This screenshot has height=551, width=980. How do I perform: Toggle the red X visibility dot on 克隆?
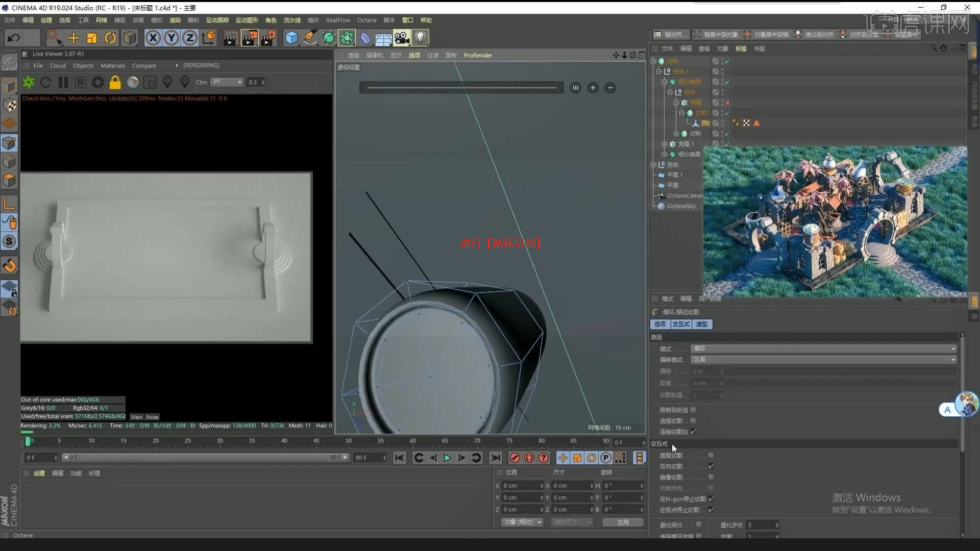728,102
